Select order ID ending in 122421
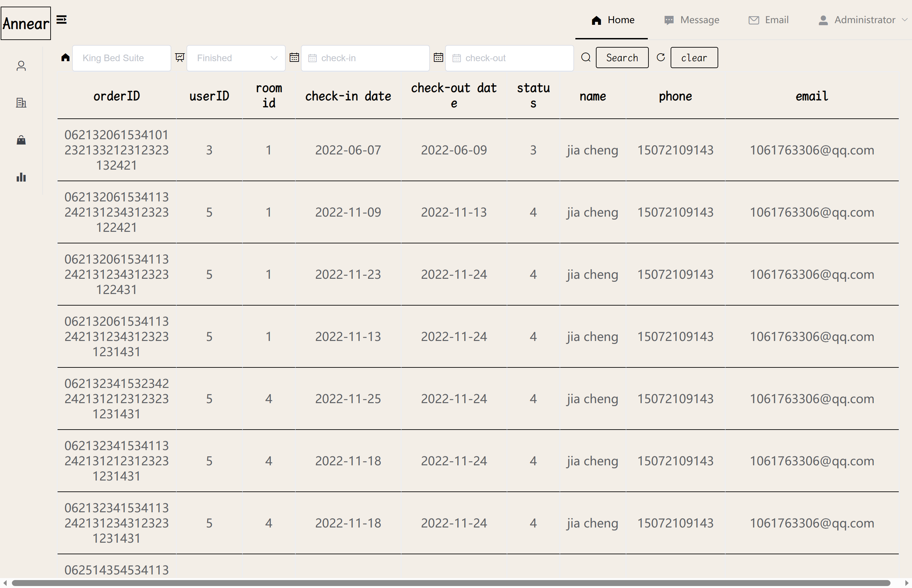912x588 pixels. pos(116,212)
